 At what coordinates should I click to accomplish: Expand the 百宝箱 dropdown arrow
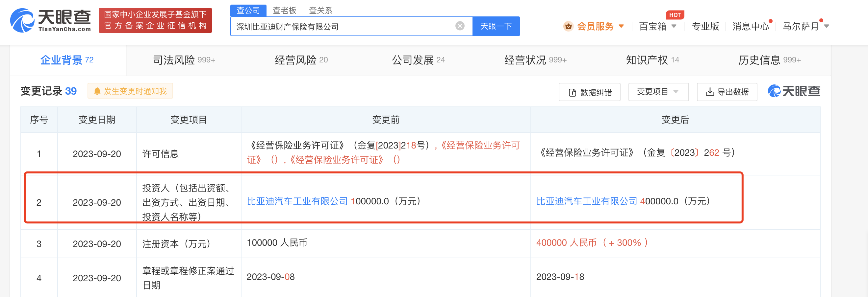tap(674, 26)
